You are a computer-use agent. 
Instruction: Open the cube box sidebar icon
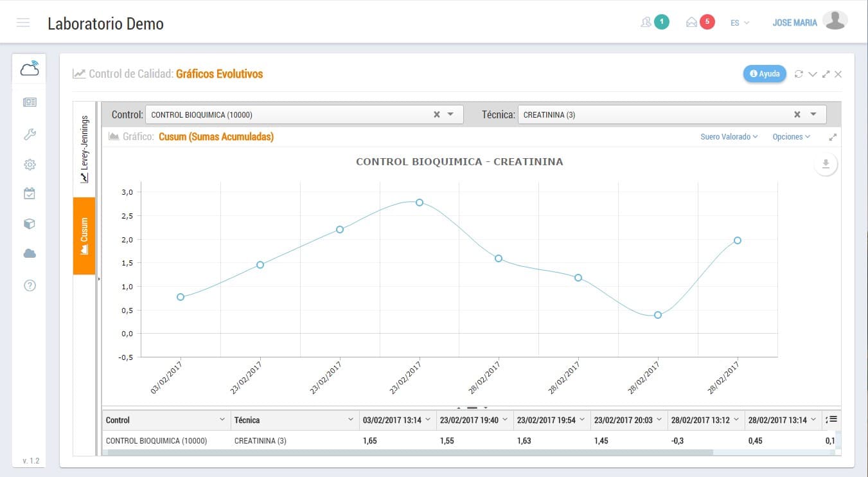(30, 224)
